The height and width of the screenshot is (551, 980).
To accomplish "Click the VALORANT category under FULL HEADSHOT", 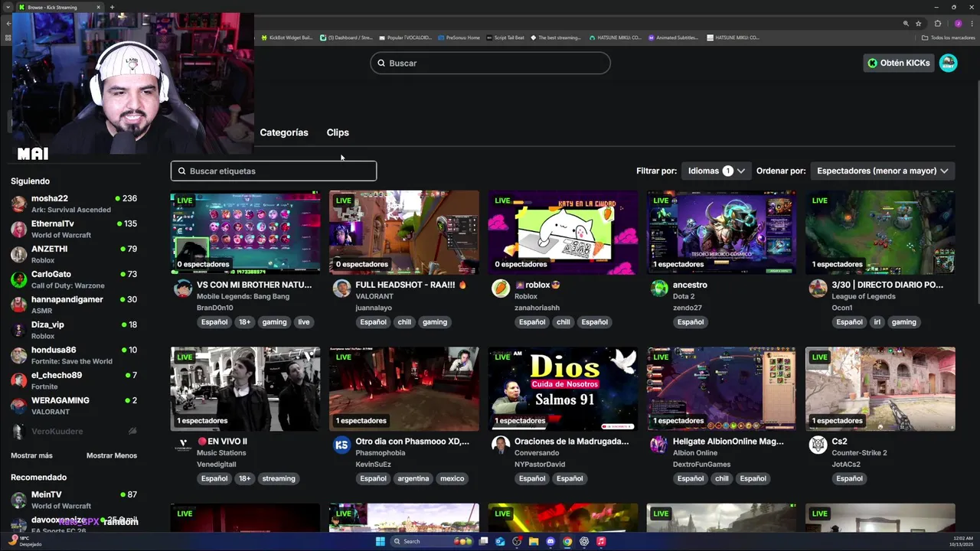I will 374,296.
